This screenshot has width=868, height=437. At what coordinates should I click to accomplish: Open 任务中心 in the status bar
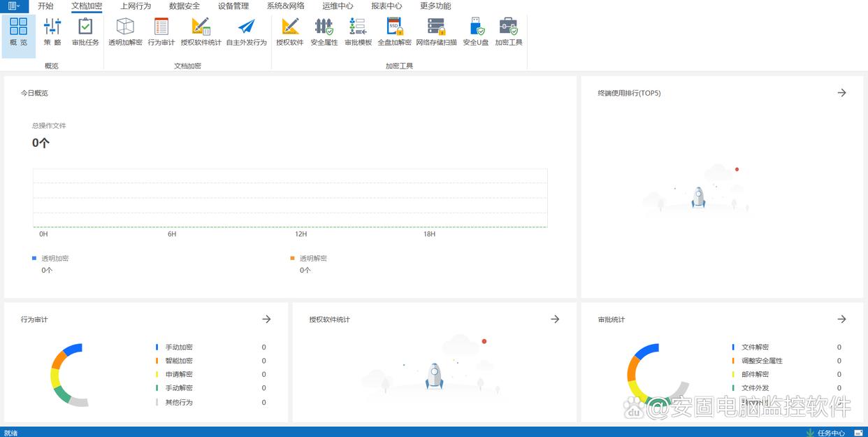pos(825,433)
